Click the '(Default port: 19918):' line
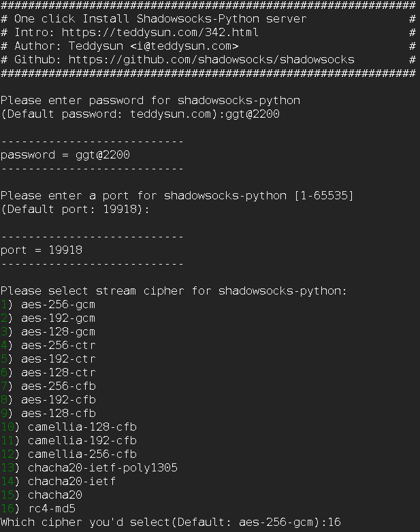Image resolution: width=420 pixels, height=532 pixels. pos(75,210)
